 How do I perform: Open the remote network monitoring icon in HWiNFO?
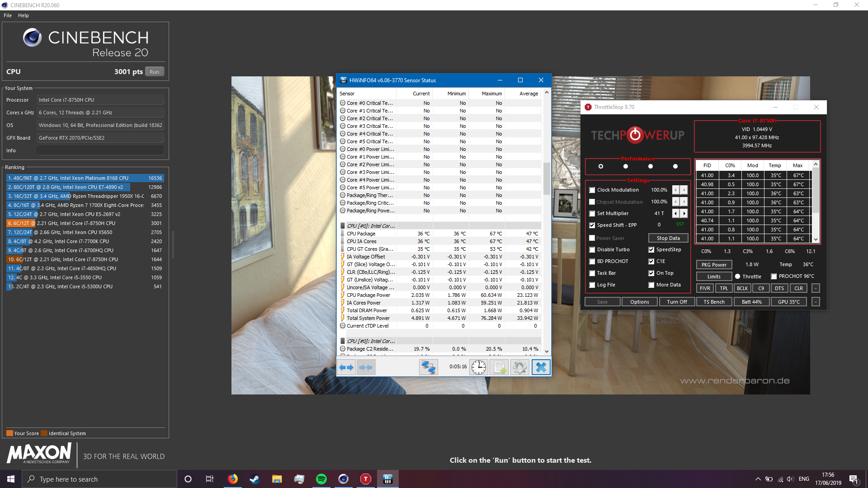(x=428, y=367)
